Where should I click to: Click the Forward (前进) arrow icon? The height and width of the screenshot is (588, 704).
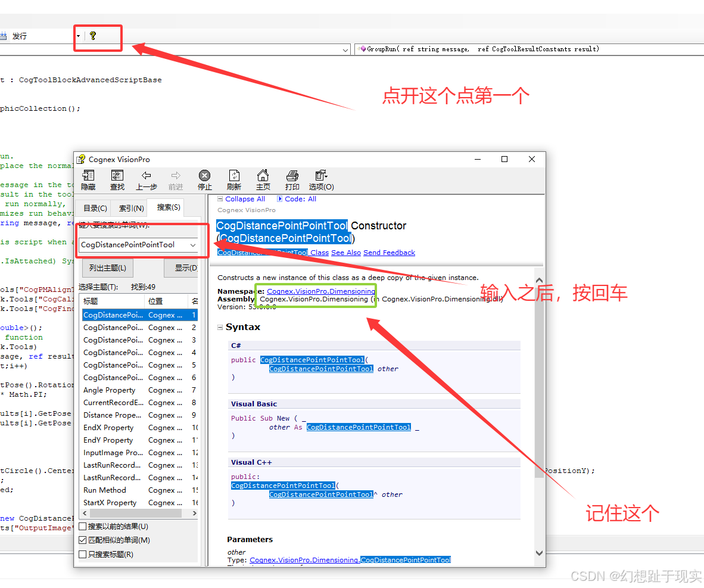point(176,176)
